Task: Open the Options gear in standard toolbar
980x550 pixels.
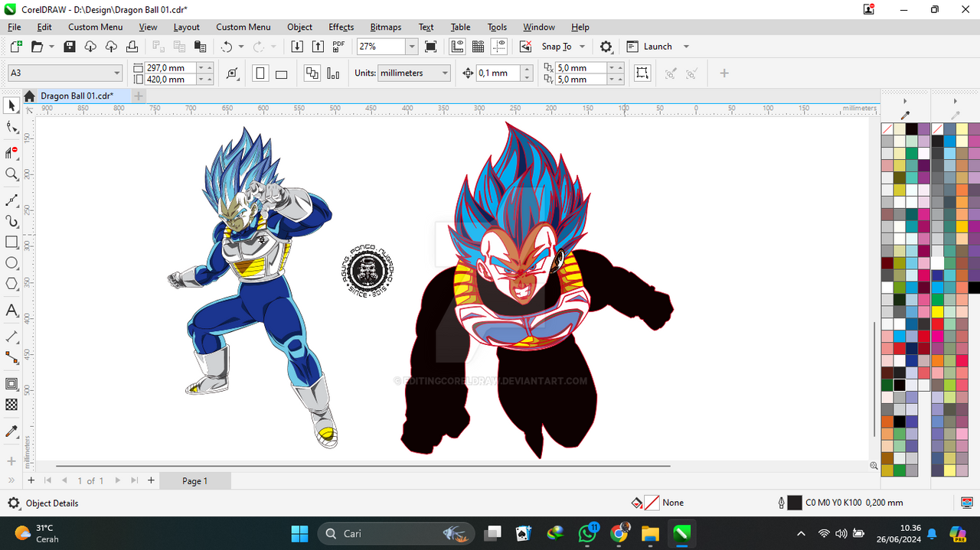Action: click(x=606, y=47)
